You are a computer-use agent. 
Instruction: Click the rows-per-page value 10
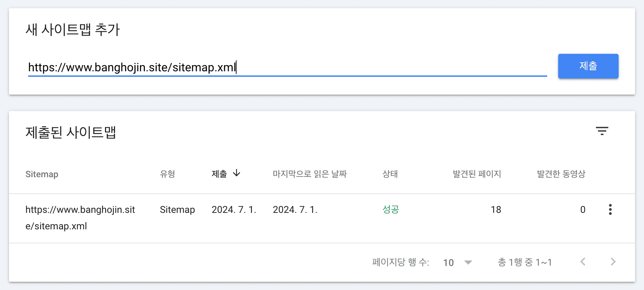(448, 263)
